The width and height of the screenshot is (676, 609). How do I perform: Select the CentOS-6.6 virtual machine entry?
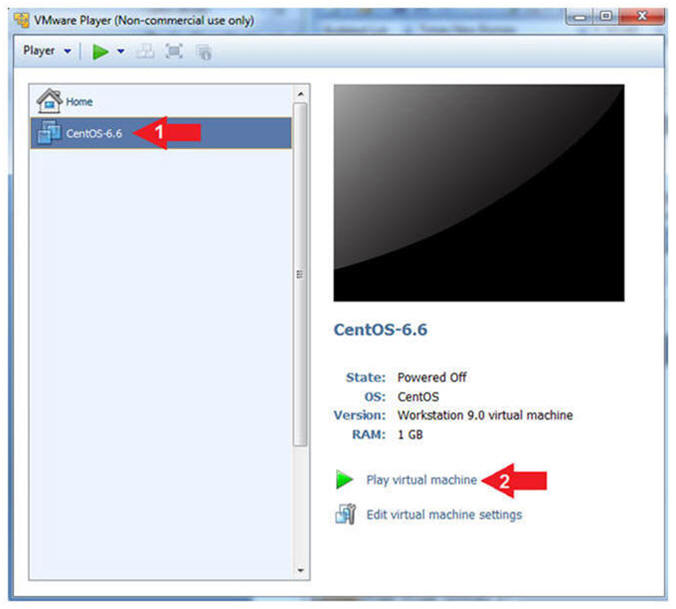click(x=161, y=133)
